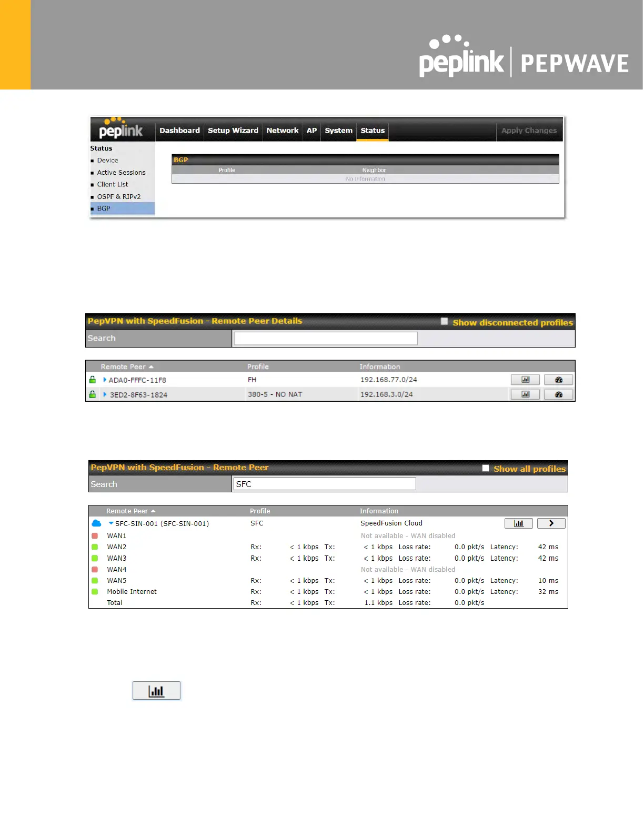644x834 pixels.
Task: Focus the Remote Peer Details search field
Action: coord(326,339)
